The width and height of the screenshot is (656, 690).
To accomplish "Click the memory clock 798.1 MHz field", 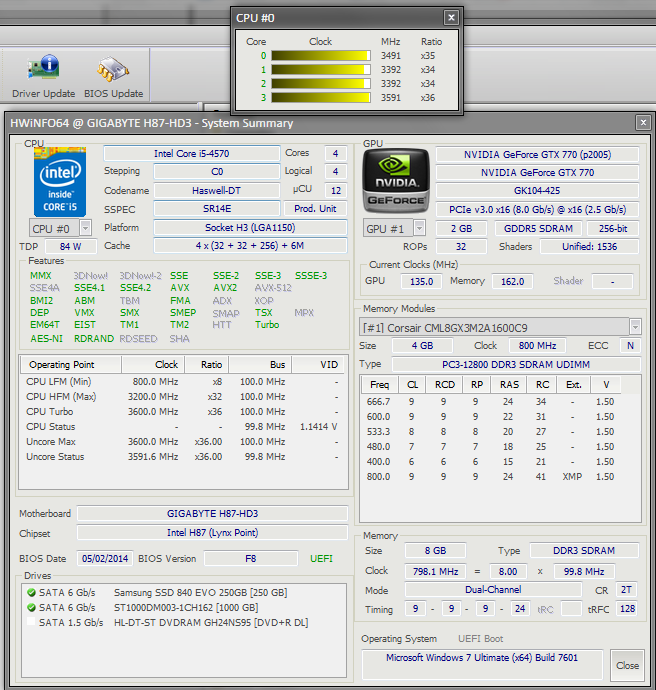I will click(x=435, y=571).
